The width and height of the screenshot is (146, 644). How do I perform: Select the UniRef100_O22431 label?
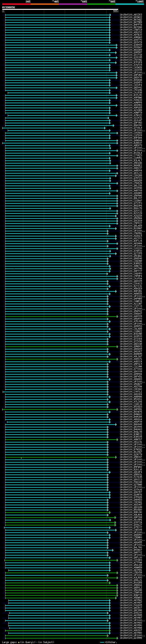(131, 118)
